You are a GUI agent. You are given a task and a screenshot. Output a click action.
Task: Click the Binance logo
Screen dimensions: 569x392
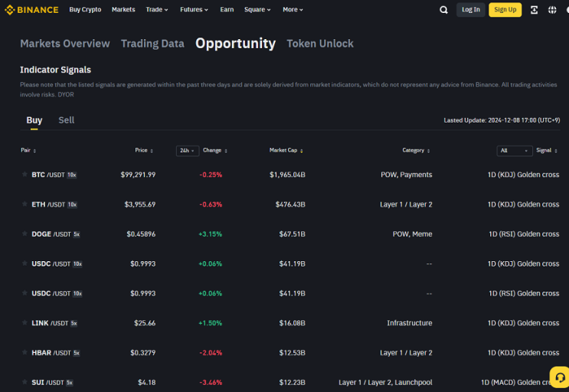31,10
